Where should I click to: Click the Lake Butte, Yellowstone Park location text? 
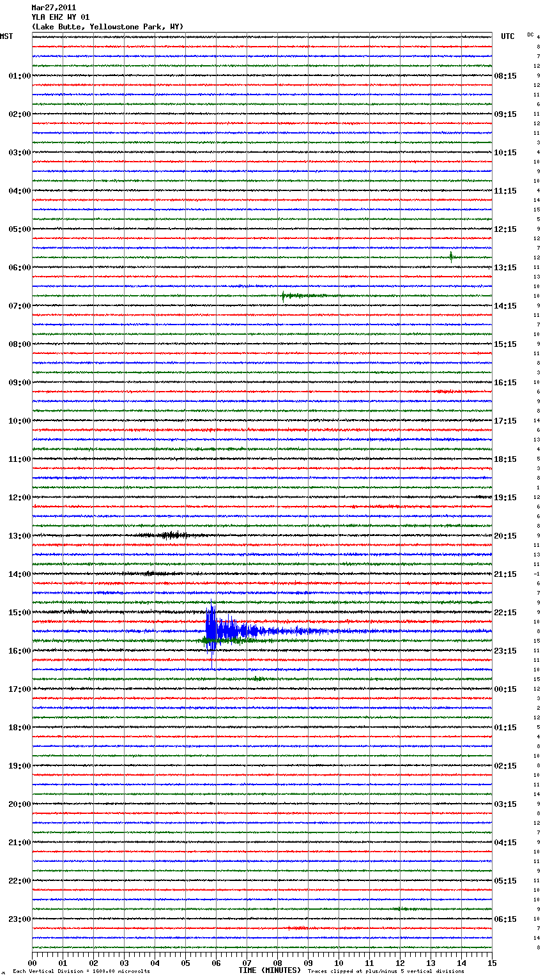(x=107, y=27)
